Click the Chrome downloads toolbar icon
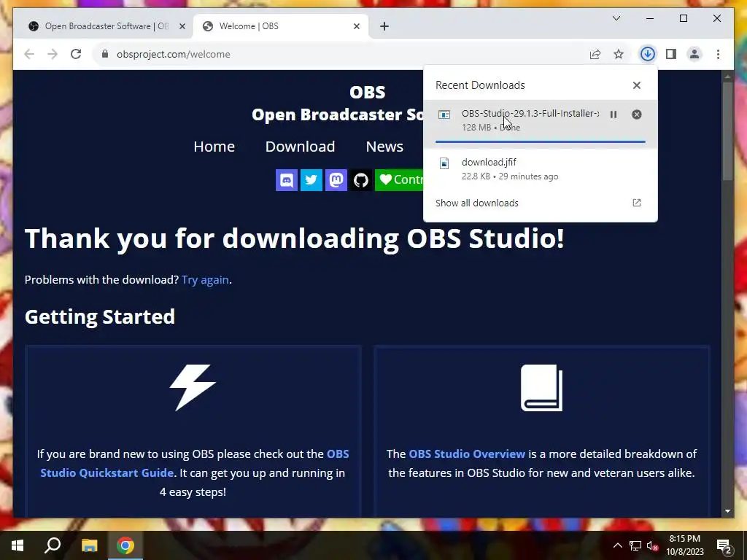 [648, 54]
